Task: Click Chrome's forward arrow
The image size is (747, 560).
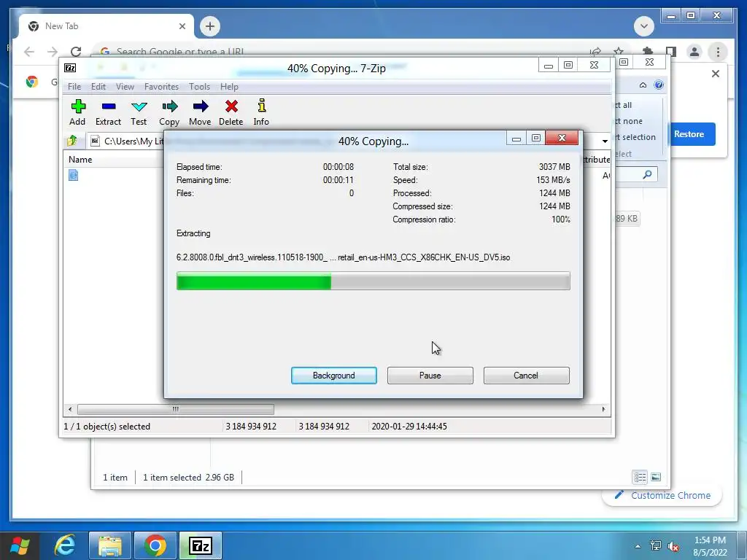Action: point(53,52)
